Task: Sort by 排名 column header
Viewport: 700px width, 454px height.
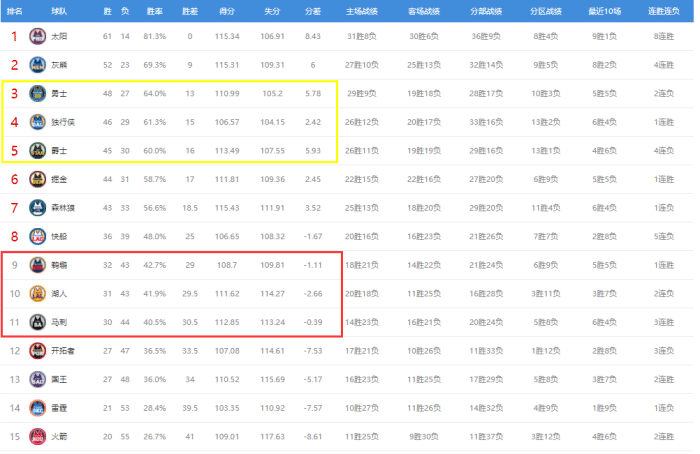Action: click(x=14, y=10)
